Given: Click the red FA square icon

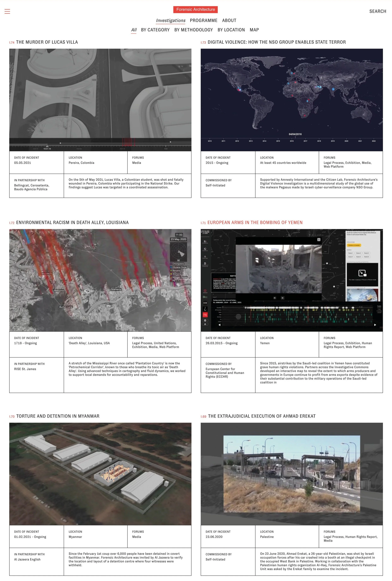Looking at the screenshot, I should point(205,315).
